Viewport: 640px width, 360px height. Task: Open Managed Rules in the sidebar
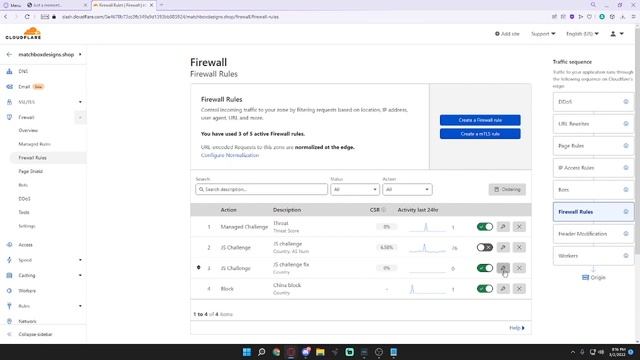34,144
